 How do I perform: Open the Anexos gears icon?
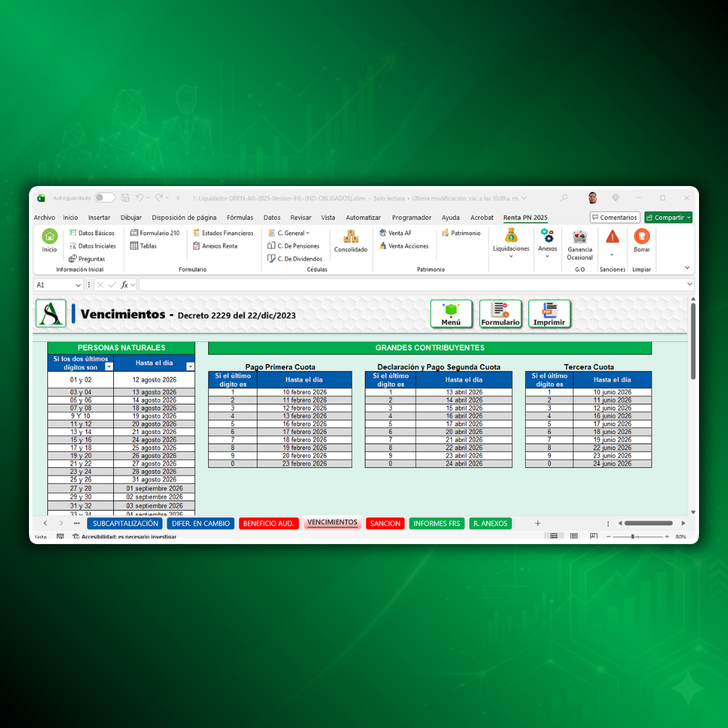[x=547, y=236]
